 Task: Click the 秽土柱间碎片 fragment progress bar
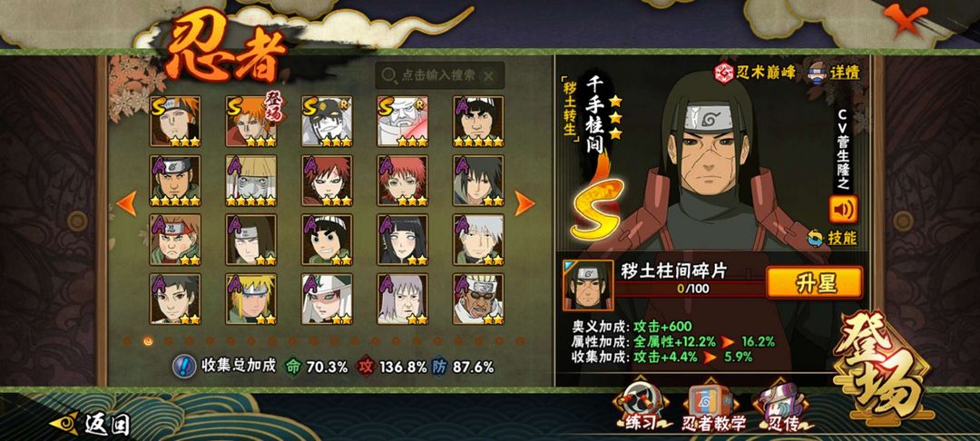690,289
